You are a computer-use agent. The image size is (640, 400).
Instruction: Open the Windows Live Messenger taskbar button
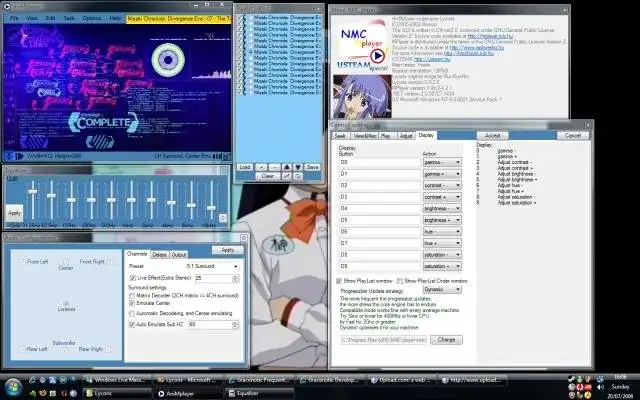pyautogui.click(x=117, y=380)
